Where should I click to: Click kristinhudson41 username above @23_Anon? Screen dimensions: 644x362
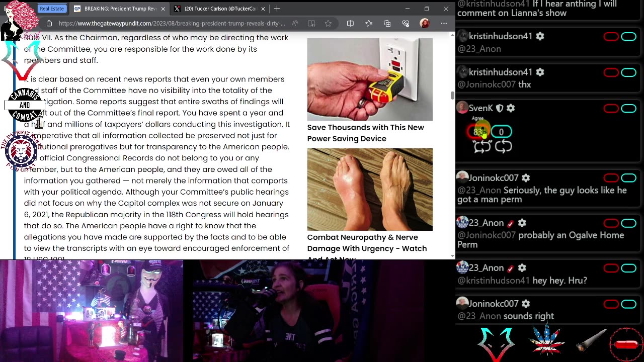click(500, 36)
